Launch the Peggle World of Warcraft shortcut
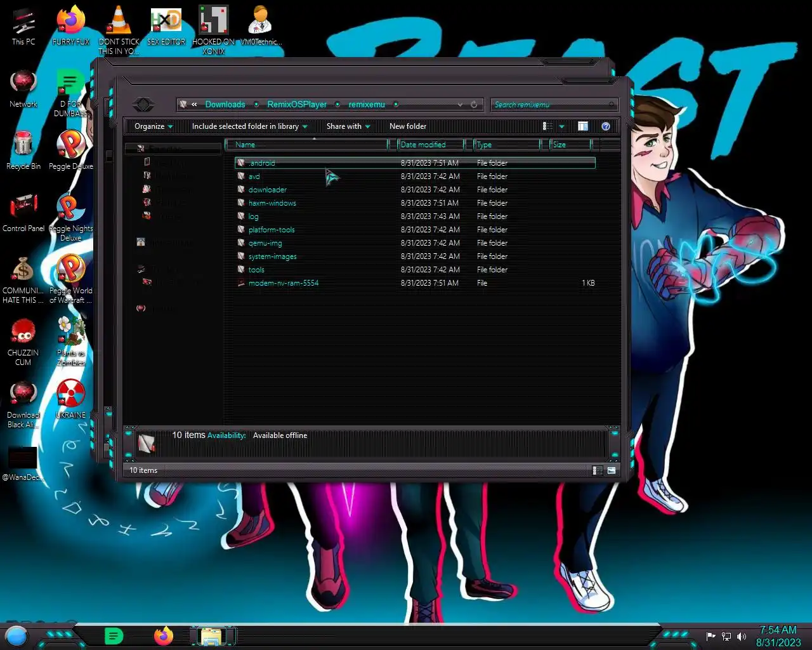Screen dimensions: 812x650 (71, 279)
